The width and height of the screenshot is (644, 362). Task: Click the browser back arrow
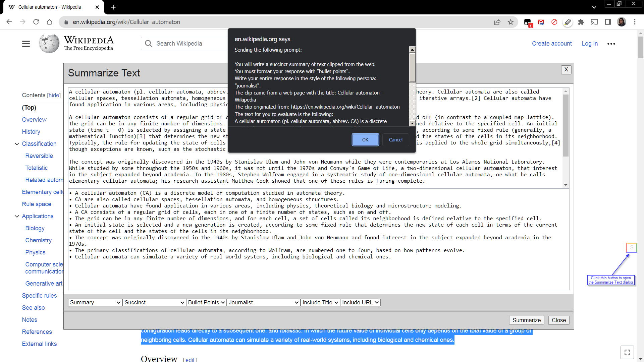pos(9,22)
